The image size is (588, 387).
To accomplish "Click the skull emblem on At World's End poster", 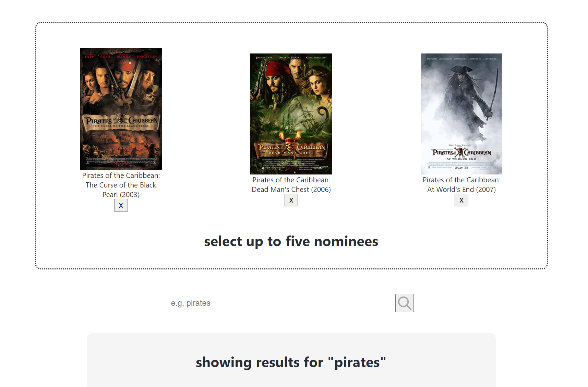I will coord(459,152).
